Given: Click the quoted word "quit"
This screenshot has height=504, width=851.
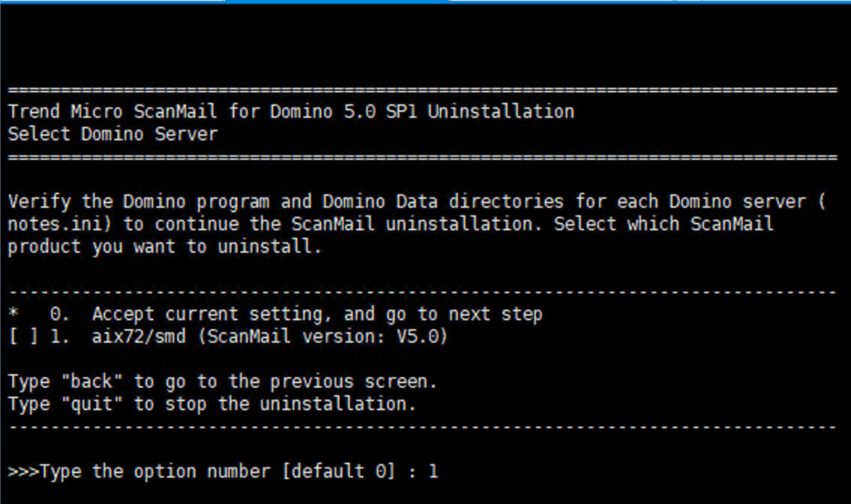Looking at the screenshot, I should click(x=90, y=404).
